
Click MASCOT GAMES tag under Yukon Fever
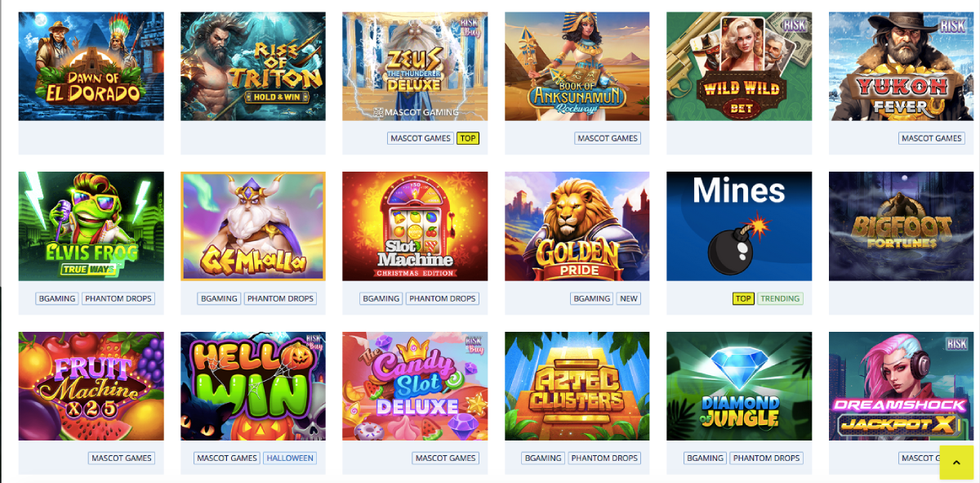[x=932, y=138]
